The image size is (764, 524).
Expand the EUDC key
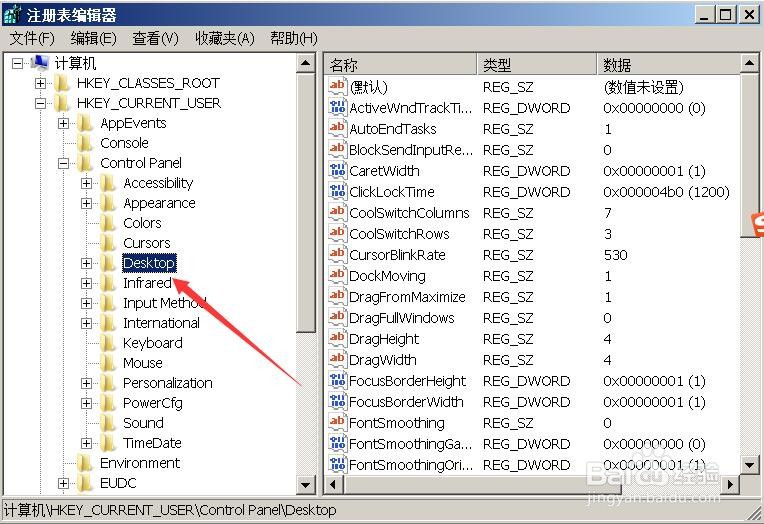click(63, 483)
